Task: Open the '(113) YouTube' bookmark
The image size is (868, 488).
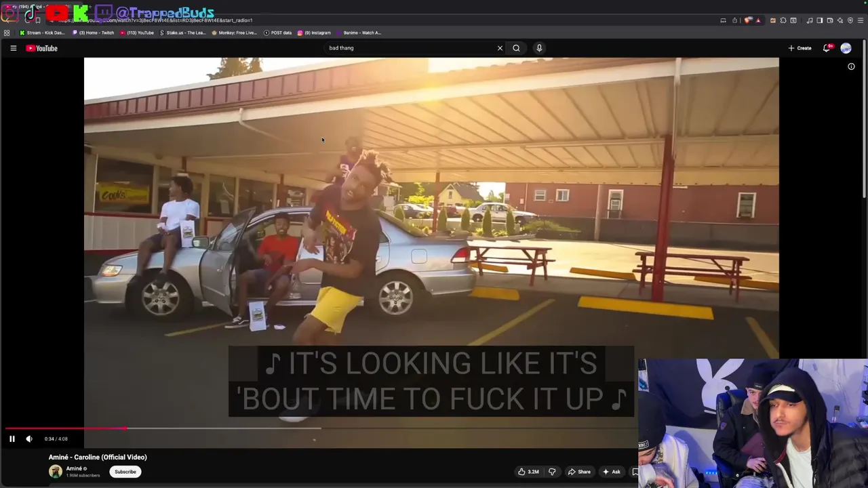Action: 137,33
